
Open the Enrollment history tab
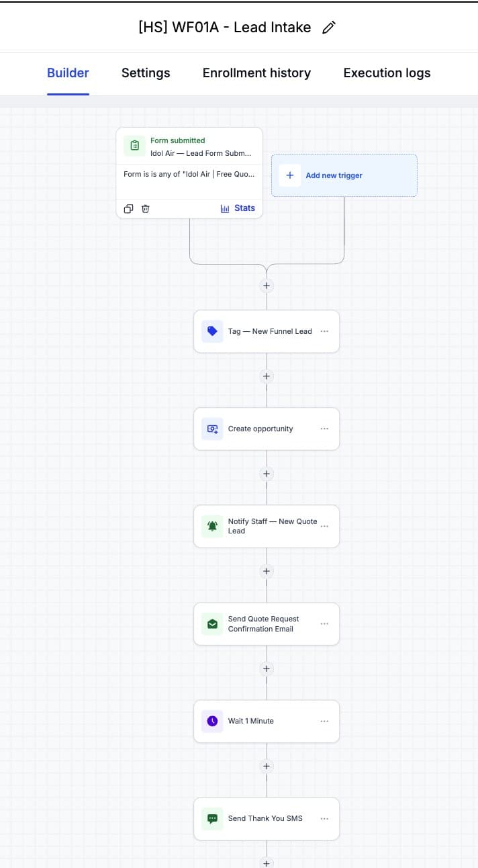256,73
